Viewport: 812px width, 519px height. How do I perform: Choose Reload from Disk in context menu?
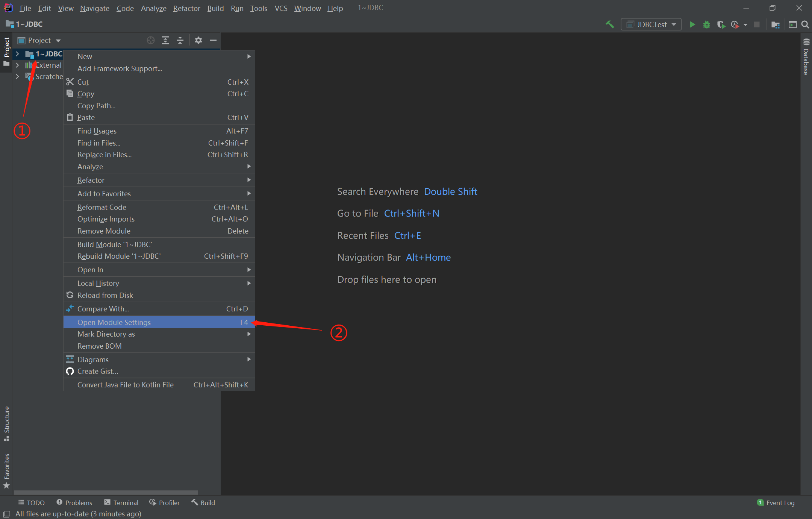105,295
